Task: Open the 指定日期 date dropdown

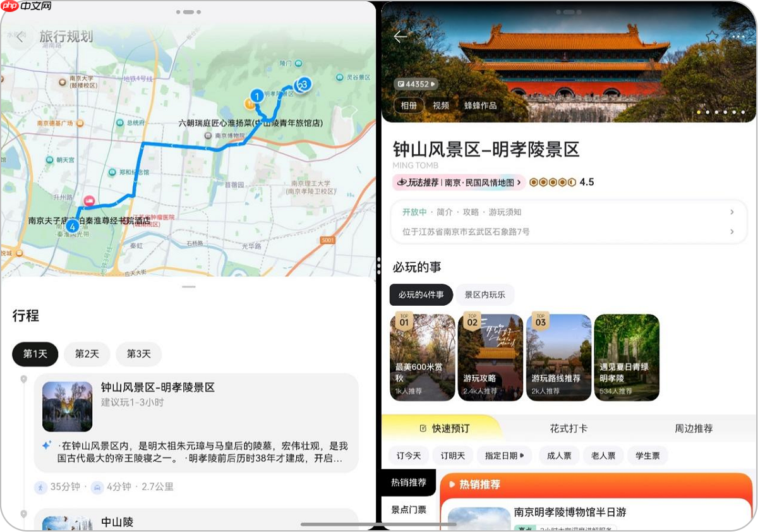Action: click(x=504, y=455)
